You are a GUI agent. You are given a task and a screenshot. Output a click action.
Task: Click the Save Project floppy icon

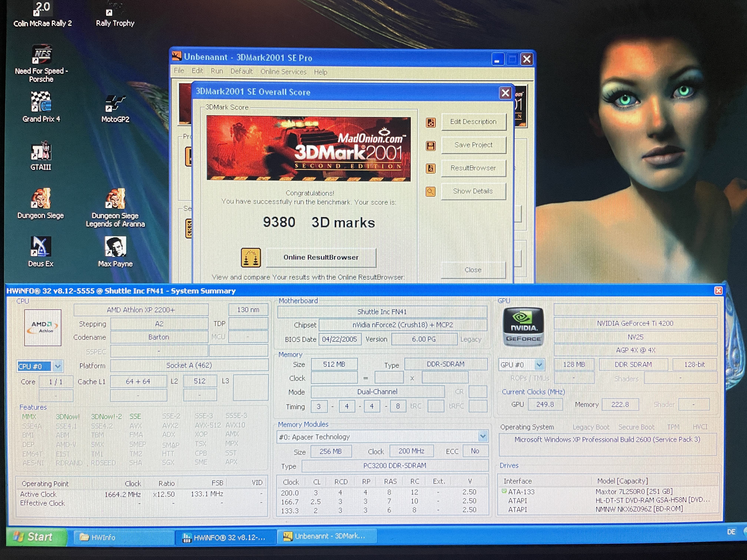[x=431, y=146]
